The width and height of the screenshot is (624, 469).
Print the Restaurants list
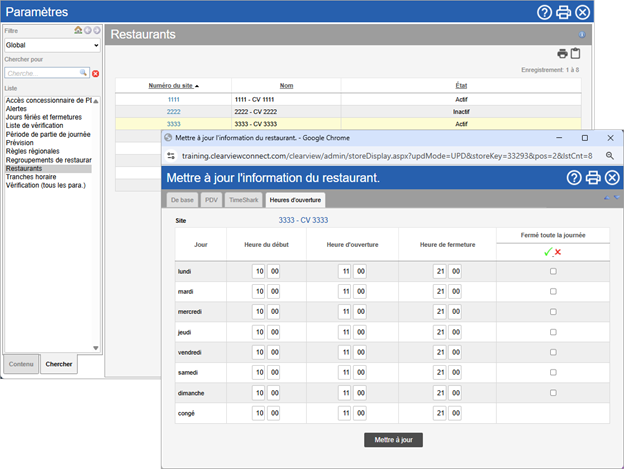pos(562,53)
